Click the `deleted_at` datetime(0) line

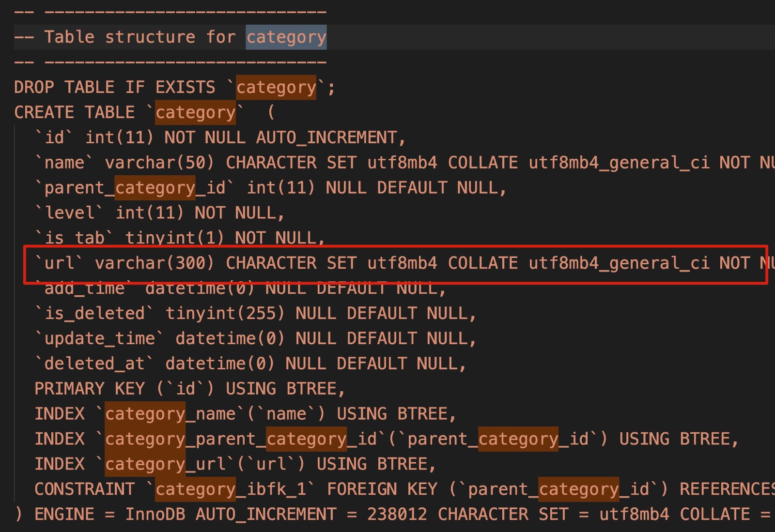click(x=250, y=364)
